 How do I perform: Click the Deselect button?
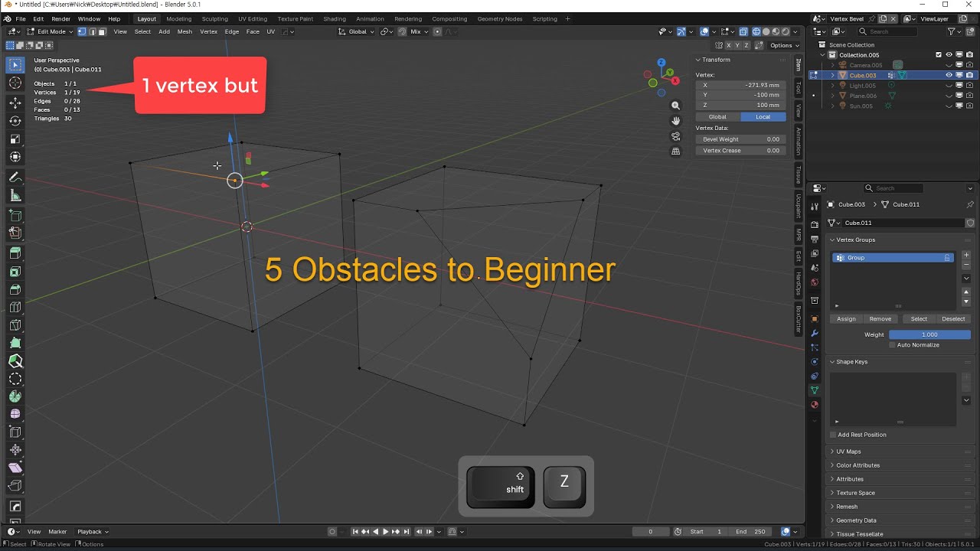(x=953, y=319)
